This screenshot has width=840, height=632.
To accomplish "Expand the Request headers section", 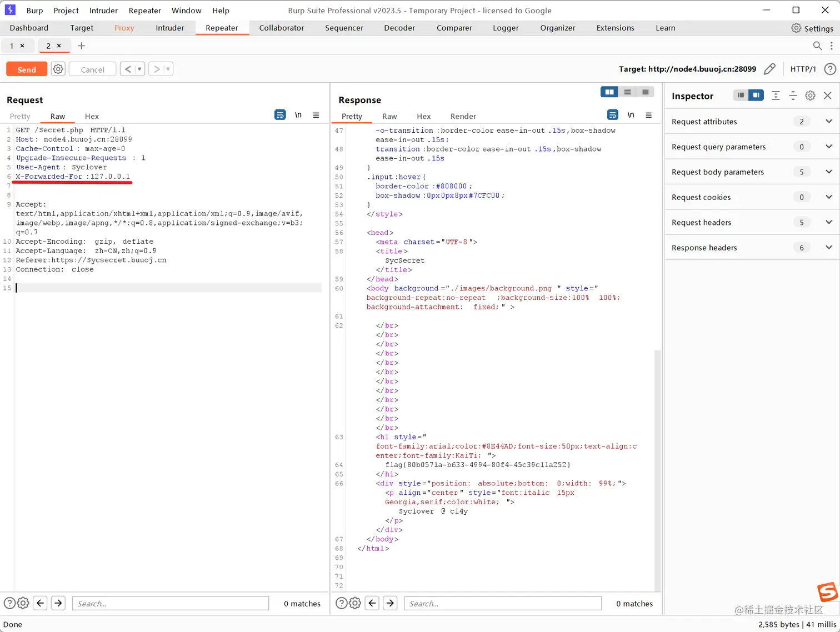I will [x=828, y=222].
